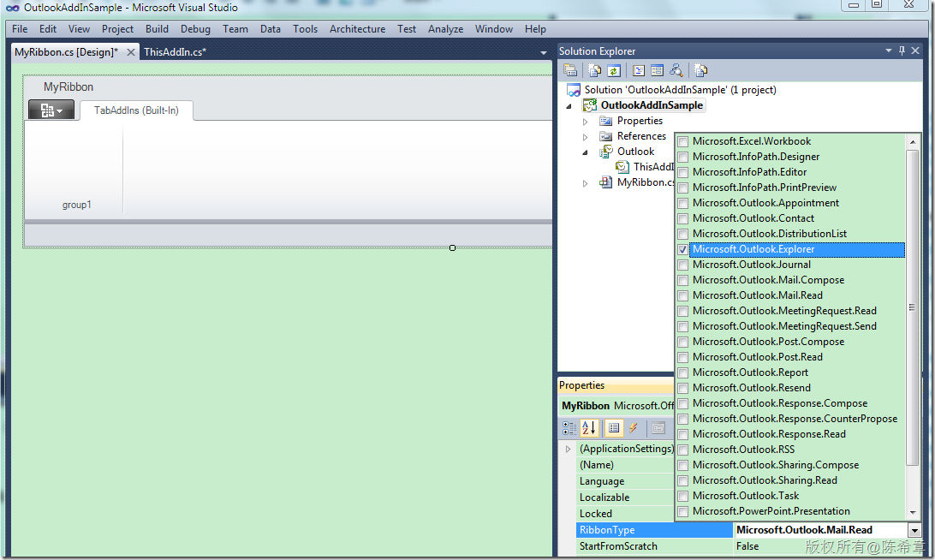Open the document tab list dropdown arrow
The image size is (935, 560).
(x=543, y=53)
